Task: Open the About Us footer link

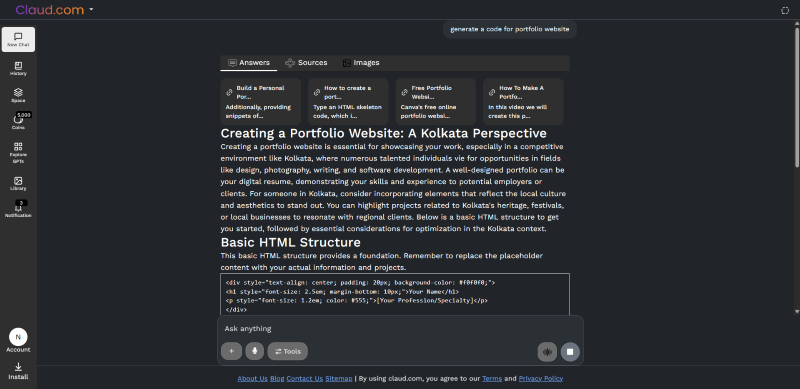Action: click(253, 378)
